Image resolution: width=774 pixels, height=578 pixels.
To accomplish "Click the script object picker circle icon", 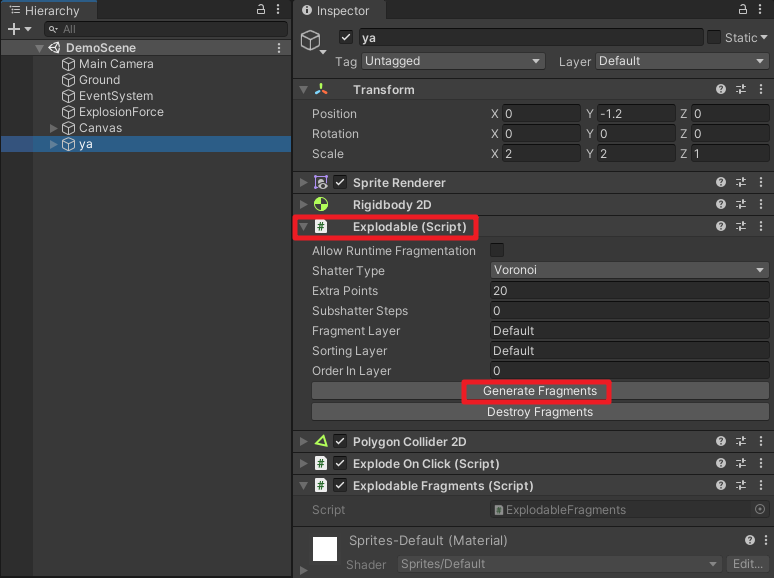I will 759,510.
